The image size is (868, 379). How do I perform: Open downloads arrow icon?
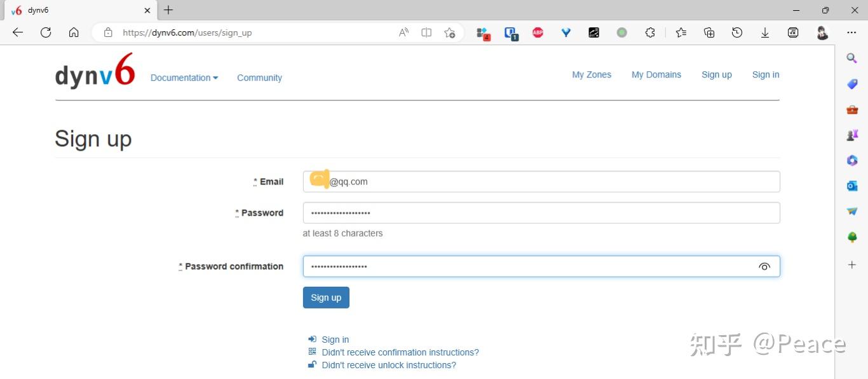765,32
